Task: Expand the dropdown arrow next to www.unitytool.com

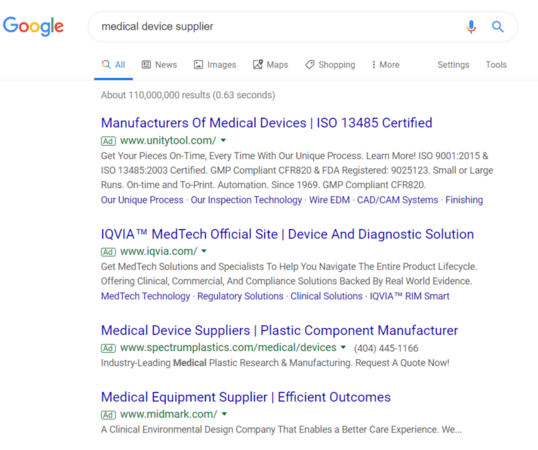Action: [223, 140]
